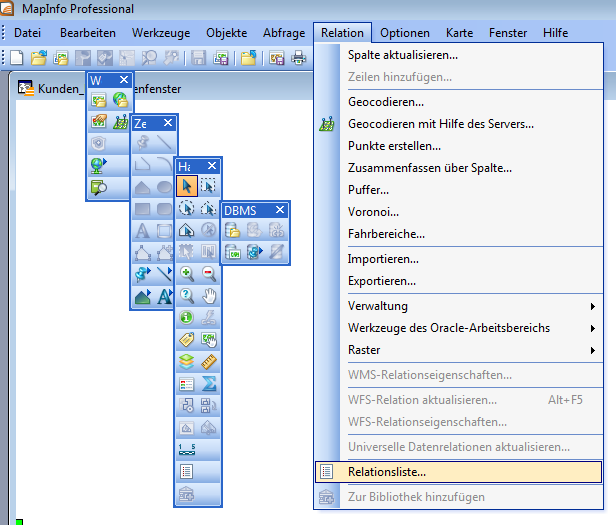This screenshot has width=616, height=525.
Task: Click the Print icon in toolbar
Action: [x=299, y=58]
